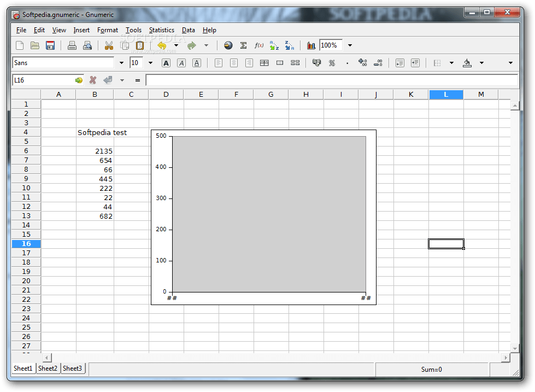This screenshot has width=535, height=392.
Task: Accept cell edit with the enter arrow icon
Action: pyautogui.click(x=108, y=80)
